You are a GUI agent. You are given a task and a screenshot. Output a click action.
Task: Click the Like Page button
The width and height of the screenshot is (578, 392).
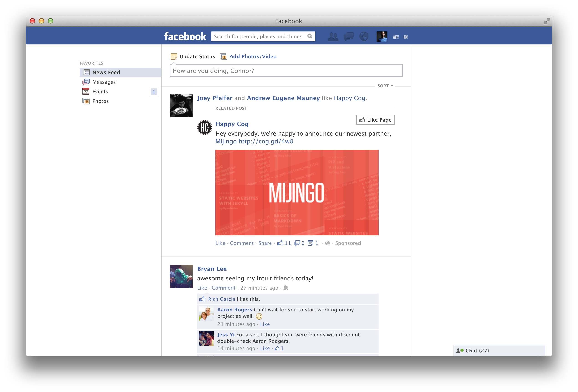[375, 120]
